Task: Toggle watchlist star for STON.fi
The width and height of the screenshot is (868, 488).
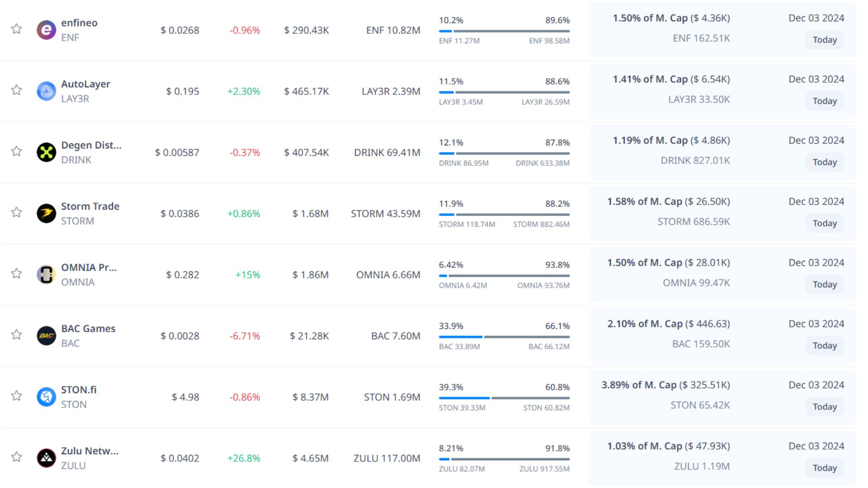Action: coord(17,396)
